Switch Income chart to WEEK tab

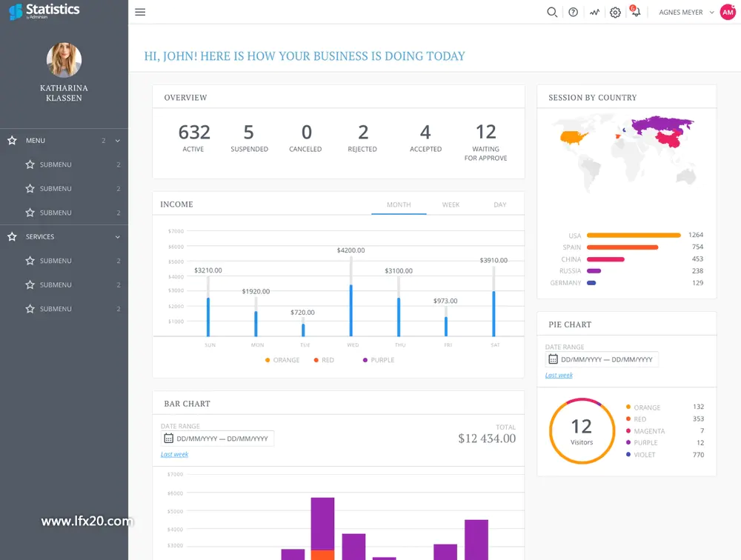(451, 204)
